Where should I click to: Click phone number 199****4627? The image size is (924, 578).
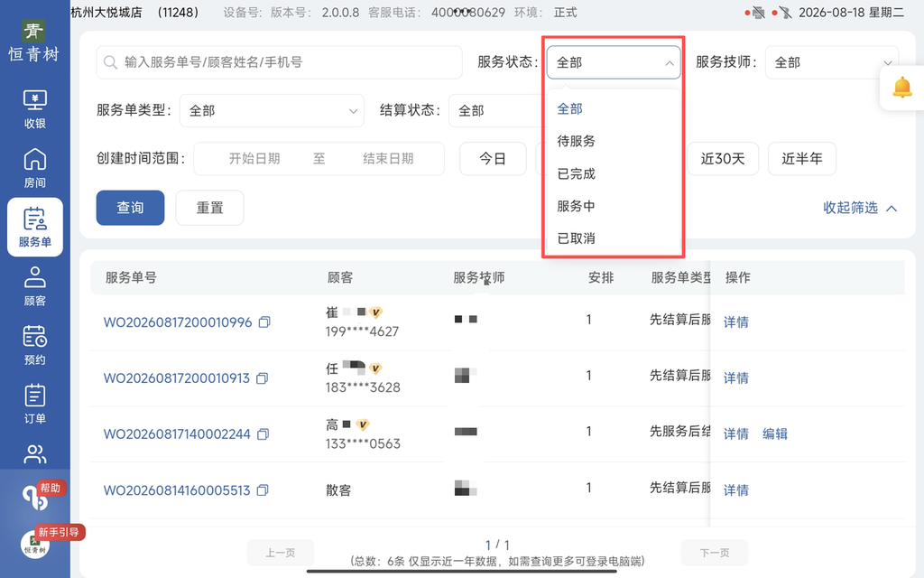point(363,331)
